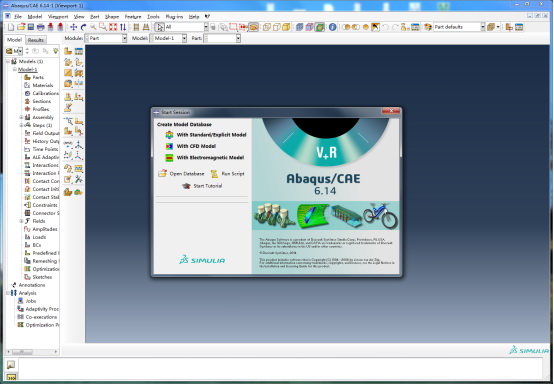The image size is (554, 384).
Task: Open the Part Manager in the toolbox
Action: tap(78, 52)
